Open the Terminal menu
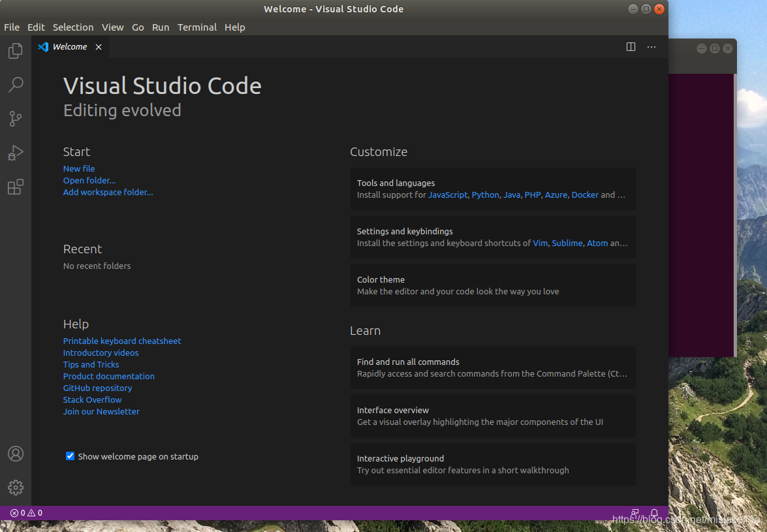 [197, 27]
